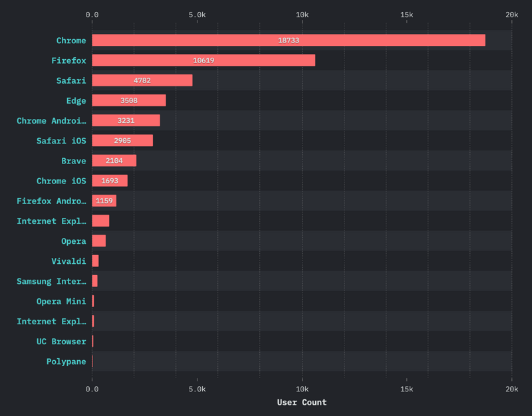Select the Vivaldi category label
The image size is (532, 416).
pyautogui.click(x=68, y=261)
